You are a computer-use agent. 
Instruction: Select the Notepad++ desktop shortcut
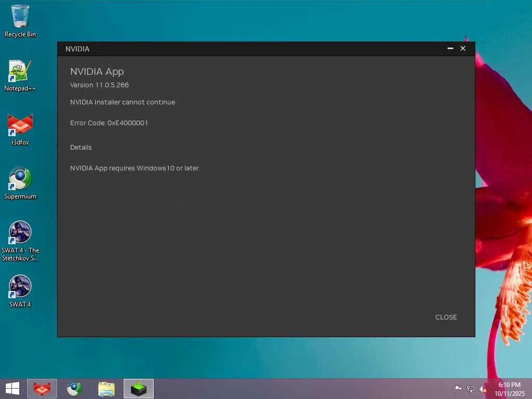(20, 76)
